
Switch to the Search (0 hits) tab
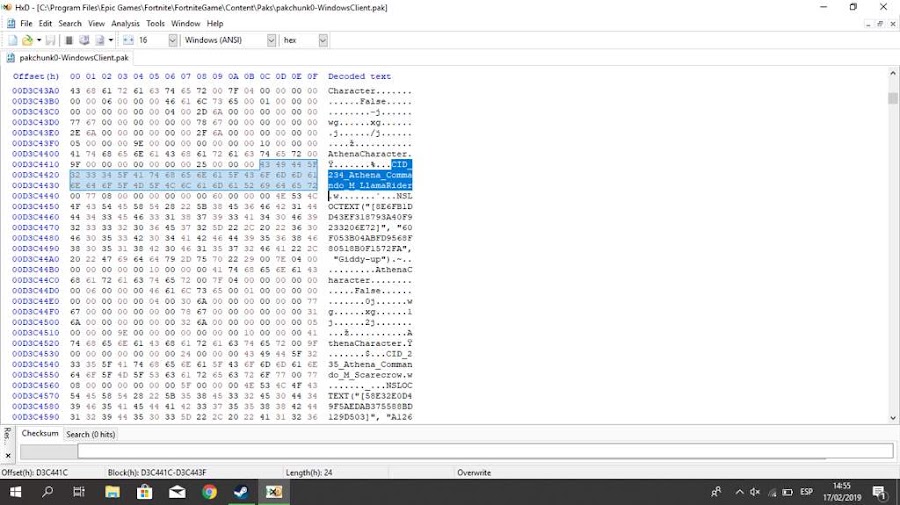click(91, 434)
